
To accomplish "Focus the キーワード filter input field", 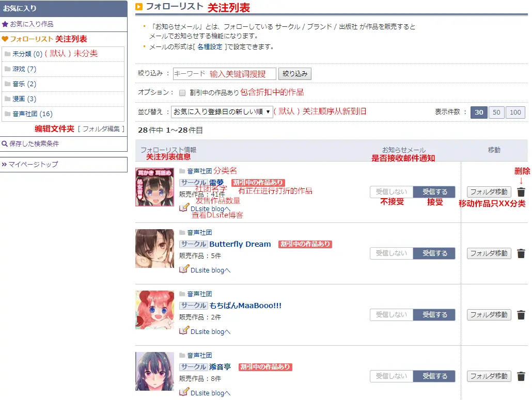I will [224, 74].
